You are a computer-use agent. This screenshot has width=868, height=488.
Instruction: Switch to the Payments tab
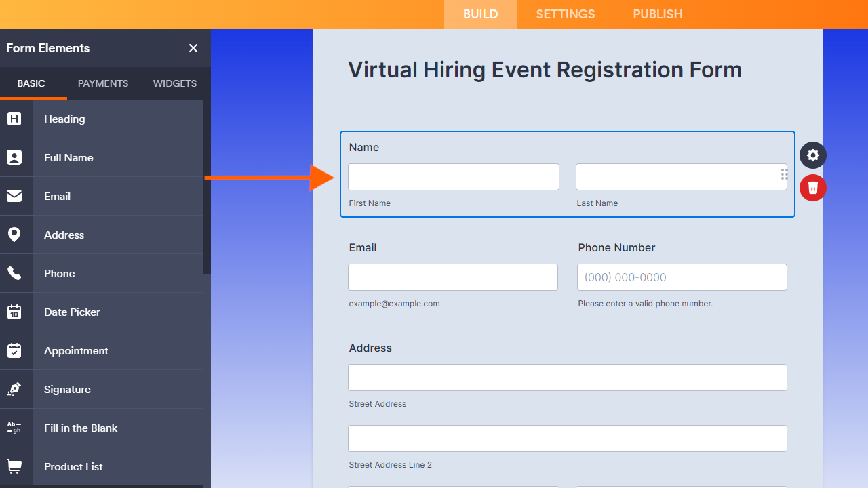[103, 83]
